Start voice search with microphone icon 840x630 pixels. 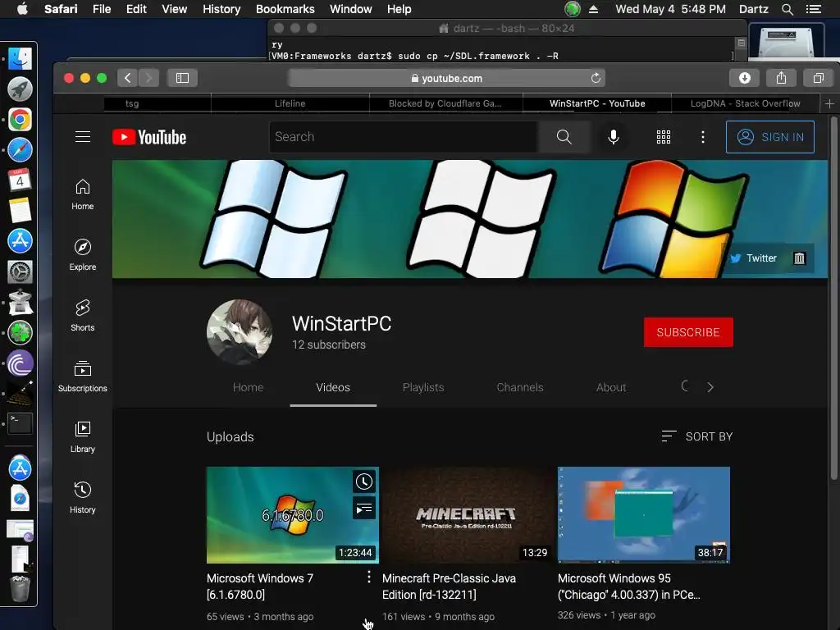pos(614,137)
